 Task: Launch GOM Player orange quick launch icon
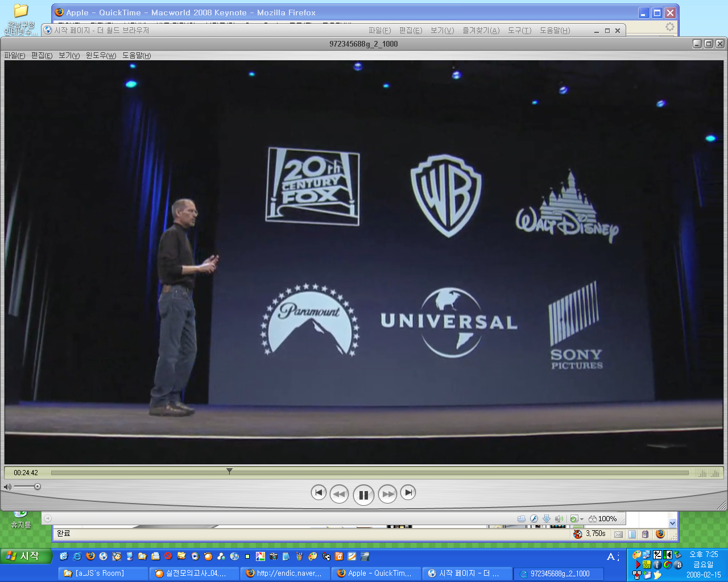pyautogui.click(x=208, y=556)
